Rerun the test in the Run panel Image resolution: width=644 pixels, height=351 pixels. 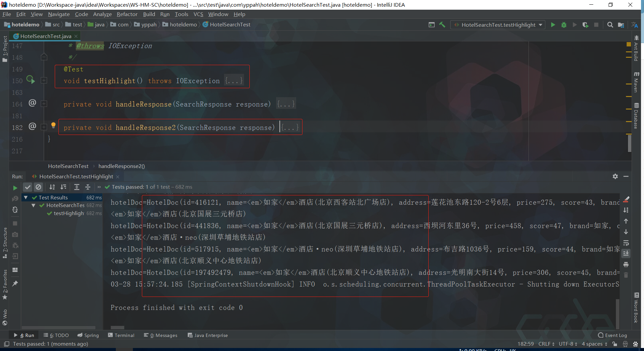tap(15, 188)
